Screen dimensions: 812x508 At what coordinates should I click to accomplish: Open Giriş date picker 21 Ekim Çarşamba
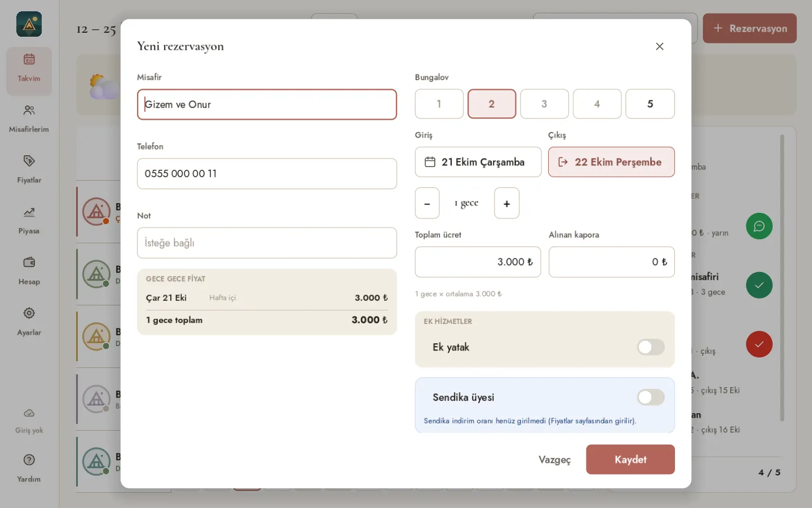pyautogui.click(x=478, y=162)
